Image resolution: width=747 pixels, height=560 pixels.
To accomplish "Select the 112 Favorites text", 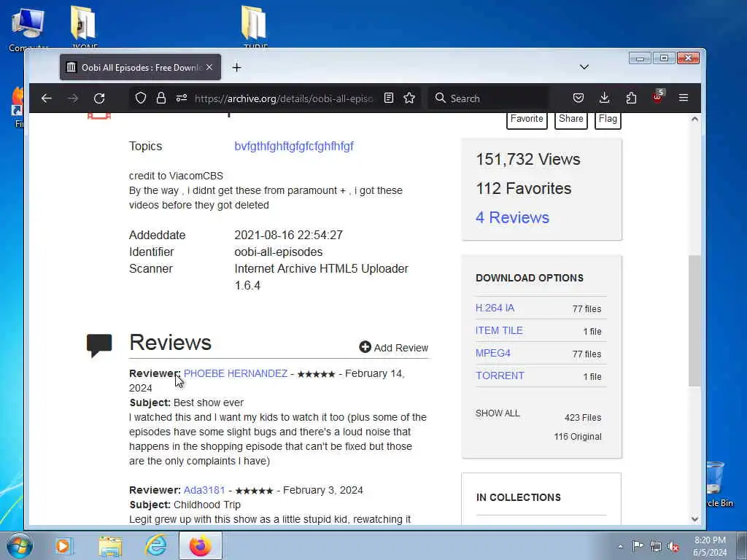I will point(524,189).
